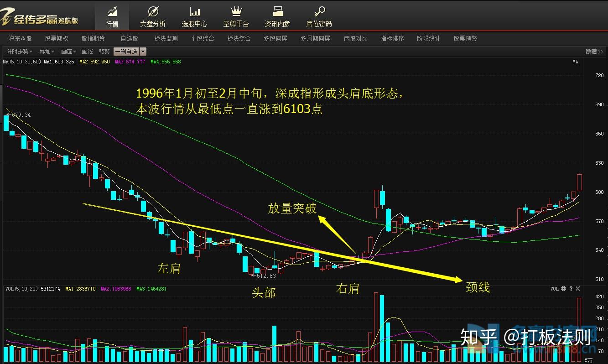Click the 画线 draw line button
Screen dimensions: 608x364
coord(87,52)
